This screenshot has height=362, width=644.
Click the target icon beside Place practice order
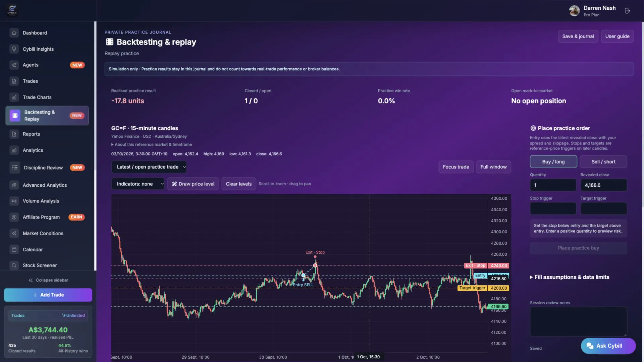coord(533,128)
